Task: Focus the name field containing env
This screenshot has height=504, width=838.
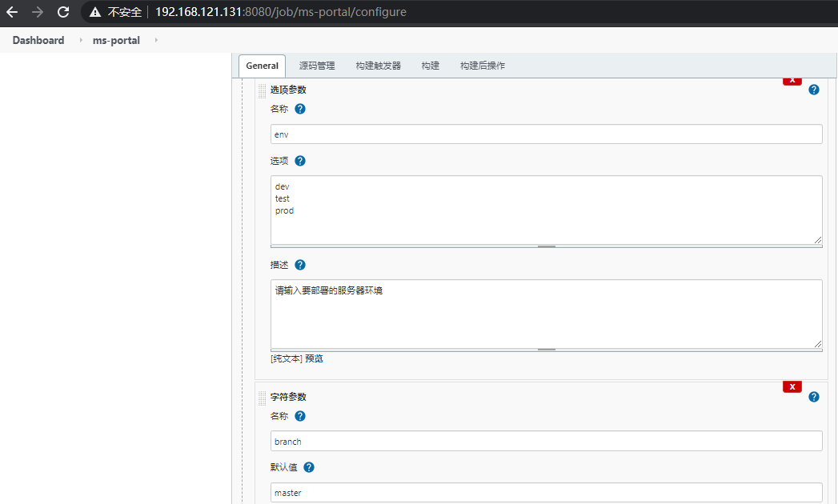Action: click(x=546, y=134)
